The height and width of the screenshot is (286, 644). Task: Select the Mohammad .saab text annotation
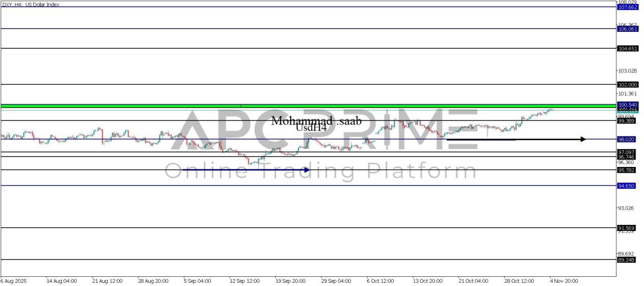[x=316, y=120]
